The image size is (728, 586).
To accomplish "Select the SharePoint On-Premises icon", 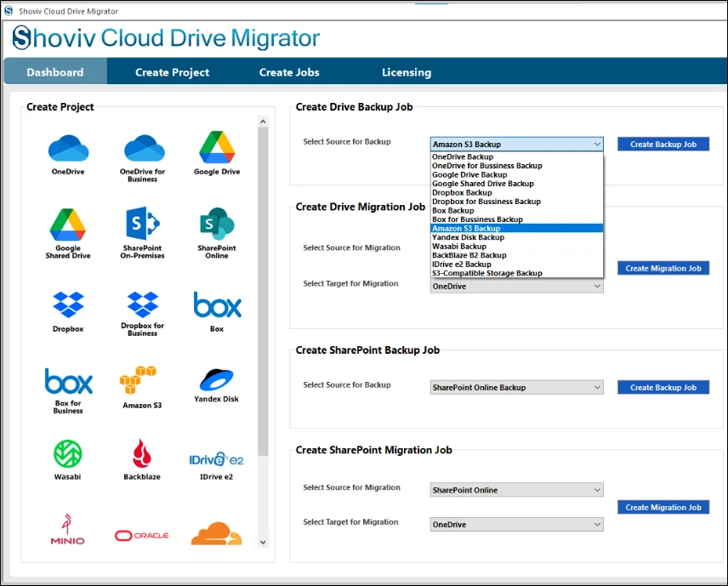I will (143, 224).
